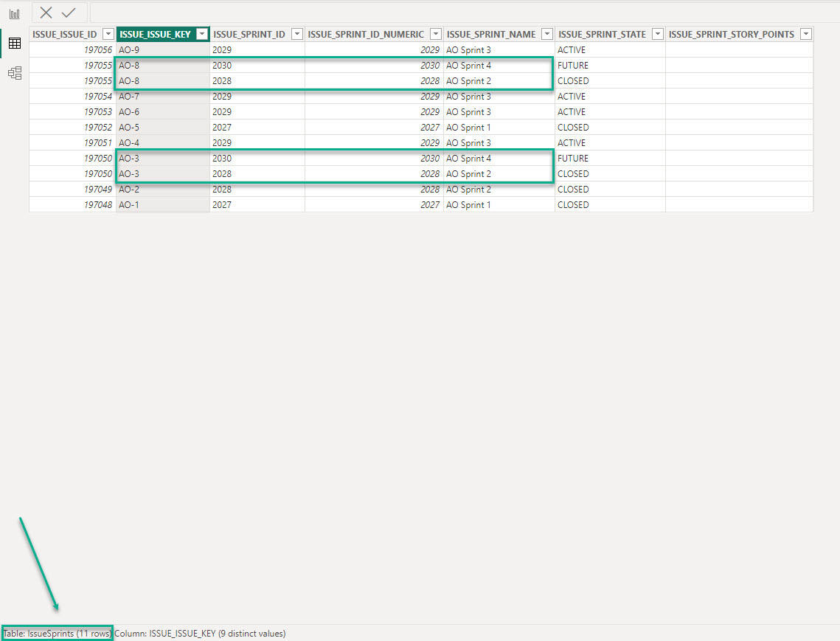
Task: Click the IssueSprints table status text
Action: 57,634
